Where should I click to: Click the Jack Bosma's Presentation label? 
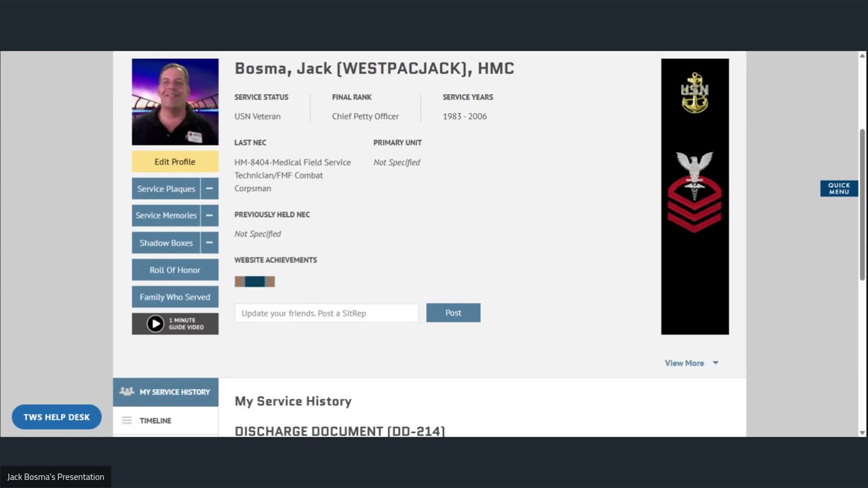[56, 476]
